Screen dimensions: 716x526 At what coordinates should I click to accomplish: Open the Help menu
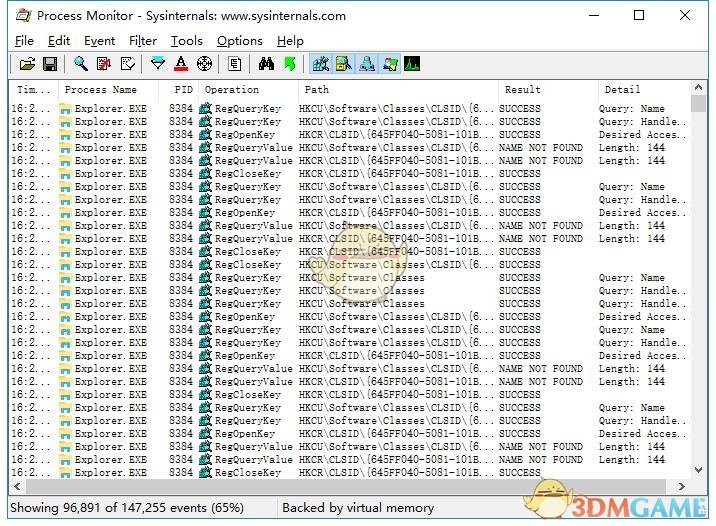[290, 41]
